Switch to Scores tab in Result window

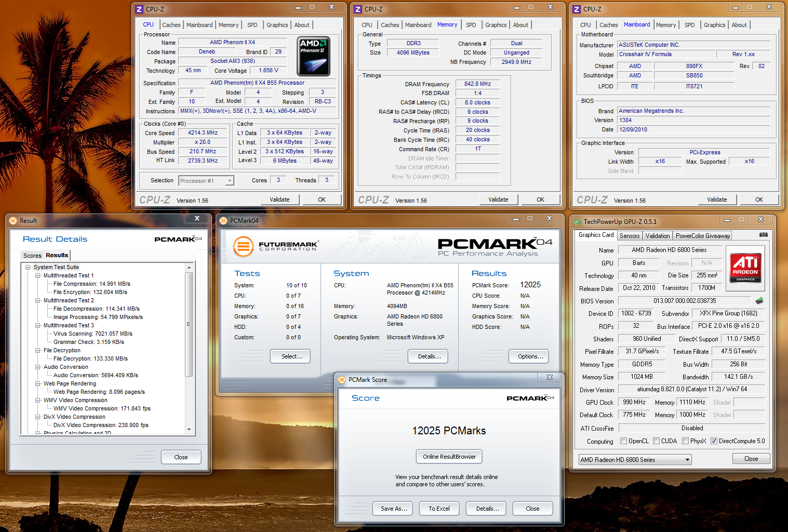tap(32, 256)
